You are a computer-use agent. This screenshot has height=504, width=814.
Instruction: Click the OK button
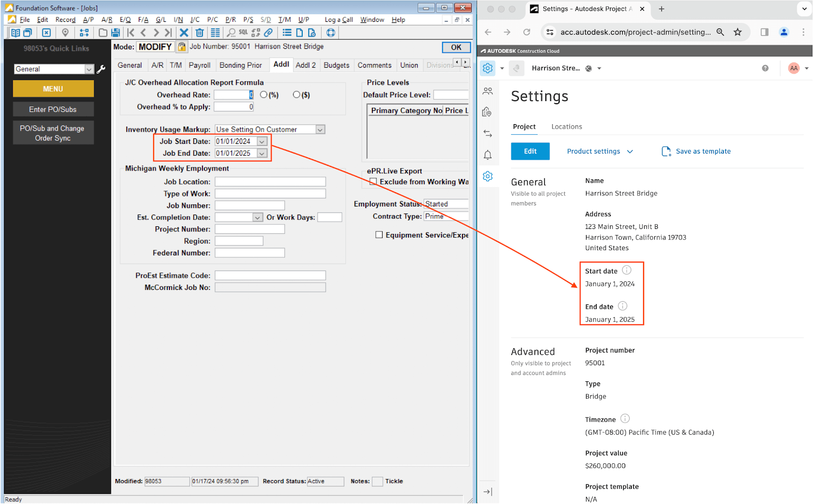click(x=456, y=47)
